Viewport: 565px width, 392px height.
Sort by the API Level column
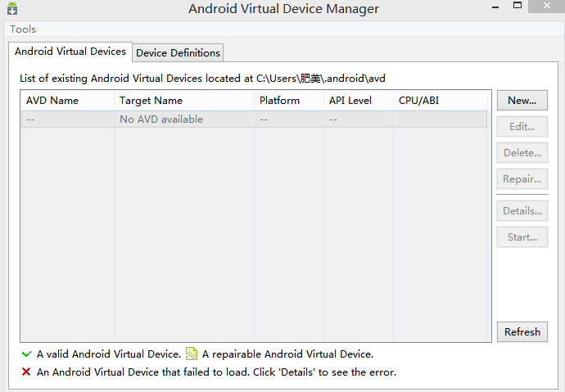[x=350, y=101]
